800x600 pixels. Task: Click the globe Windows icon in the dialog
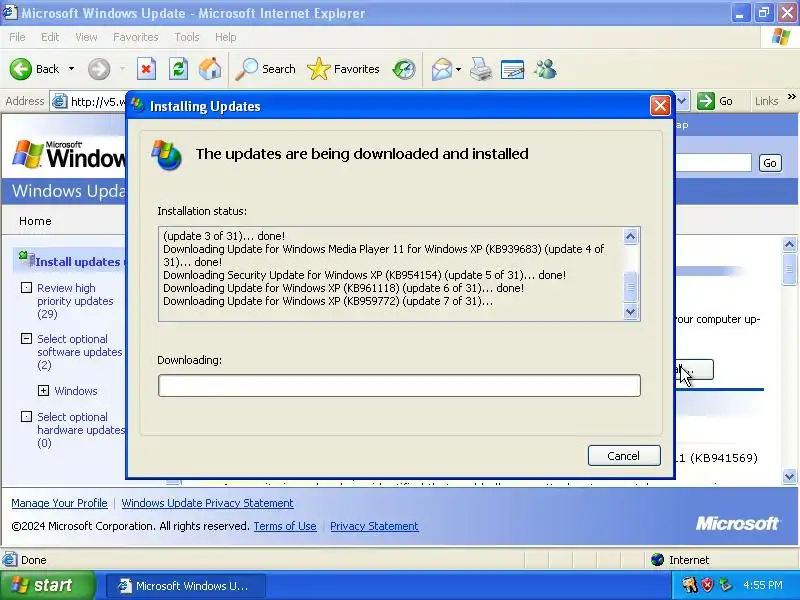pos(166,155)
